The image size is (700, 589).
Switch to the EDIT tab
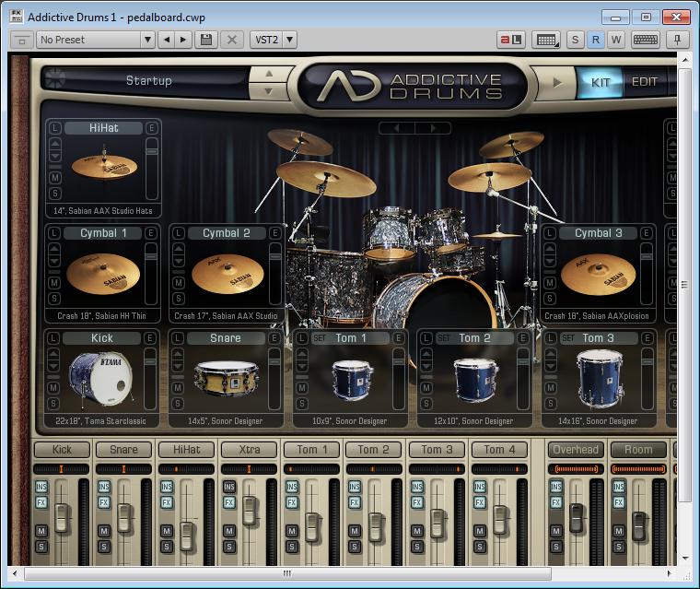(644, 82)
